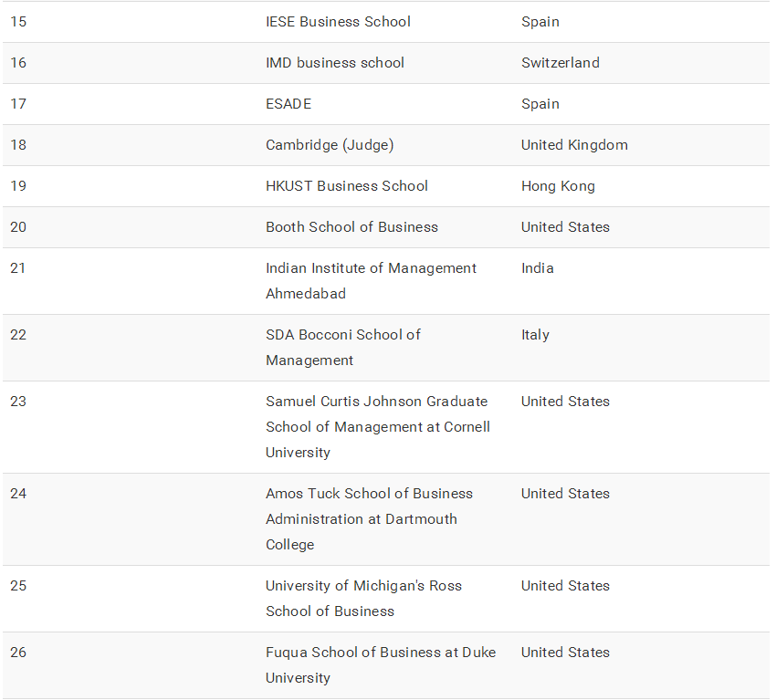Click Cambridge (Judge) entry
The width and height of the screenshot is (776, 700).
point(330,145)
